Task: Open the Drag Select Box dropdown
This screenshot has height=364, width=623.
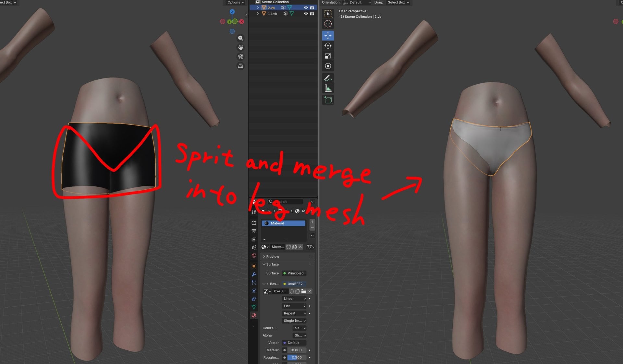Action: [x=398, y=3]
